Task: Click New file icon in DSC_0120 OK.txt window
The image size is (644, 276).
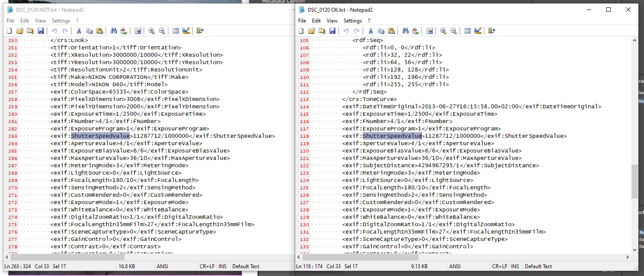Action: pos(301,31)
